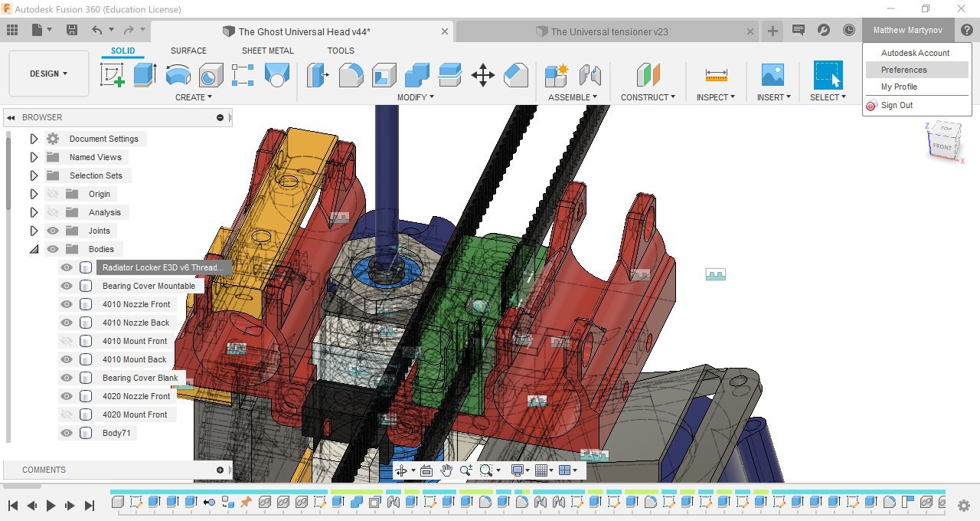Select the Midplane construct tool
980x521 pixels.
pyautogui.click(x=648, y=74)
